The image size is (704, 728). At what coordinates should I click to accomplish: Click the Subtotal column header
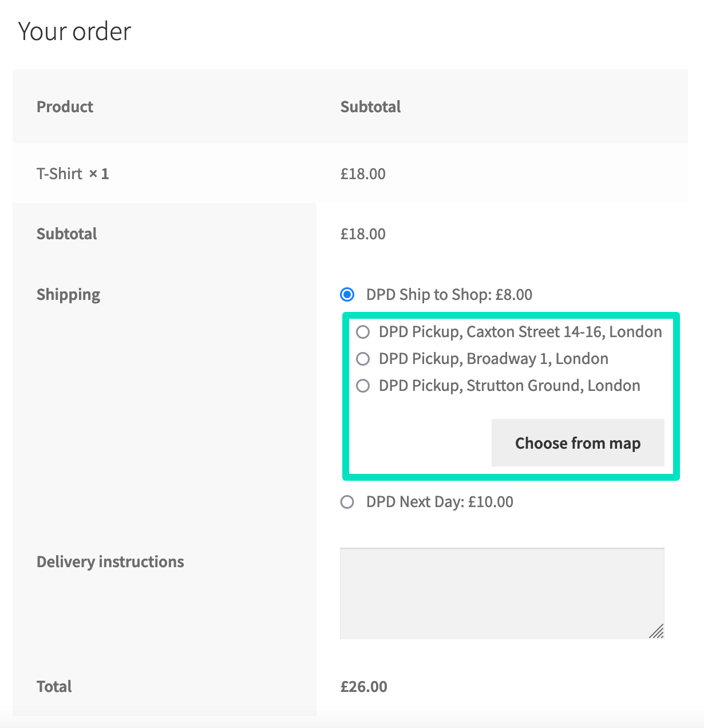[370, 107]
